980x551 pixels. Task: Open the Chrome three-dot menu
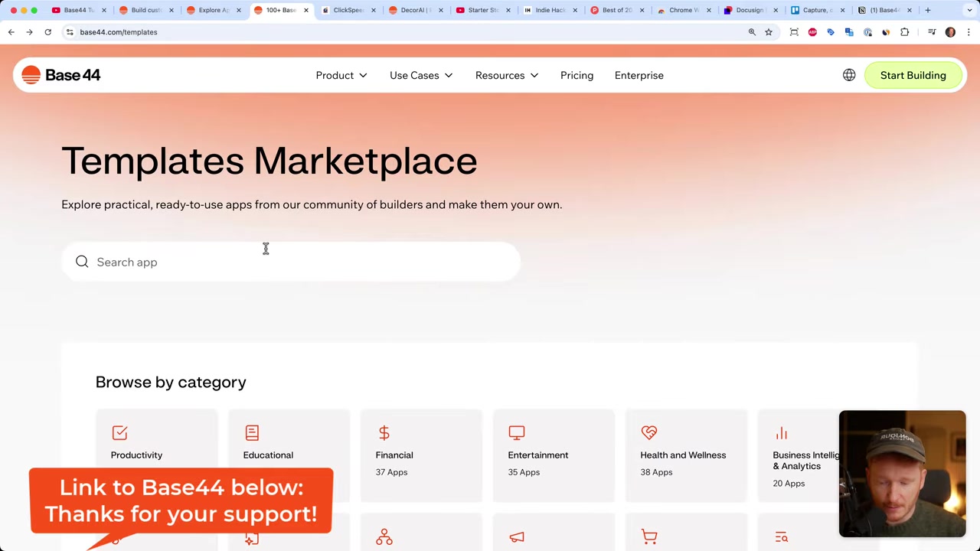[x=969, y=32]
